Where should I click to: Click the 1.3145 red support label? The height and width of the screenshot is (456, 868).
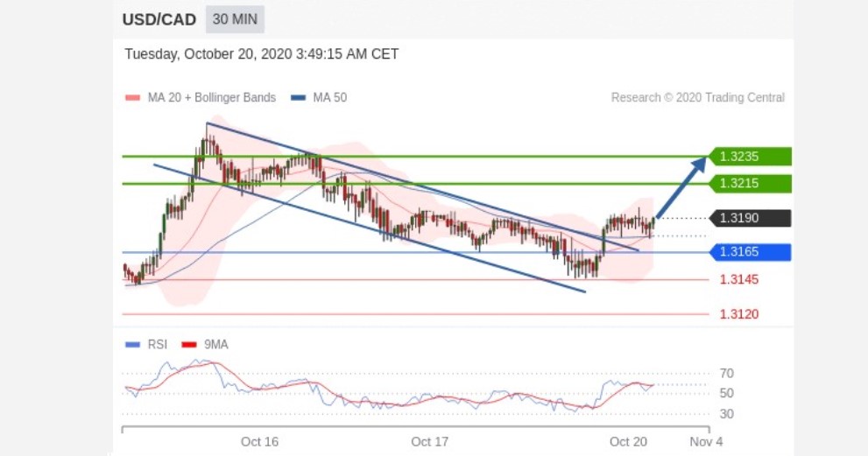[x=739, y=279]
